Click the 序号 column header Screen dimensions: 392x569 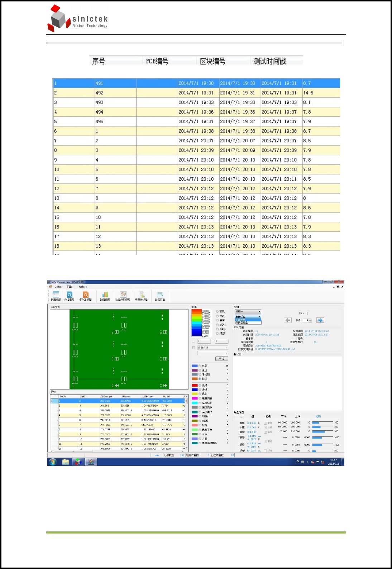99,61
